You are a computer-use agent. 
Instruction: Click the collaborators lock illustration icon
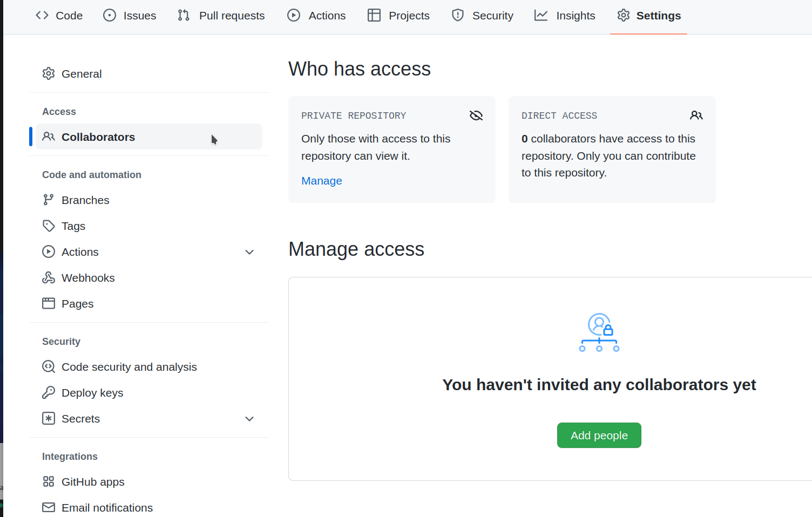pos(599,332)
